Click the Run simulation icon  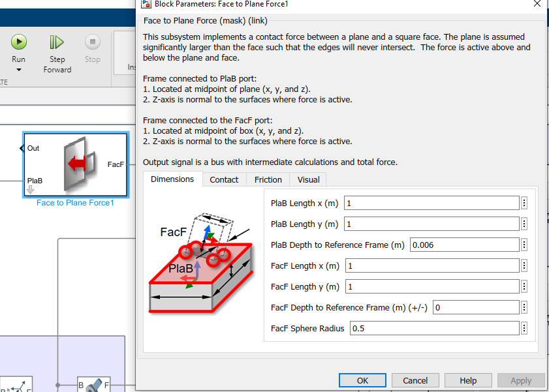pos(19,42)
